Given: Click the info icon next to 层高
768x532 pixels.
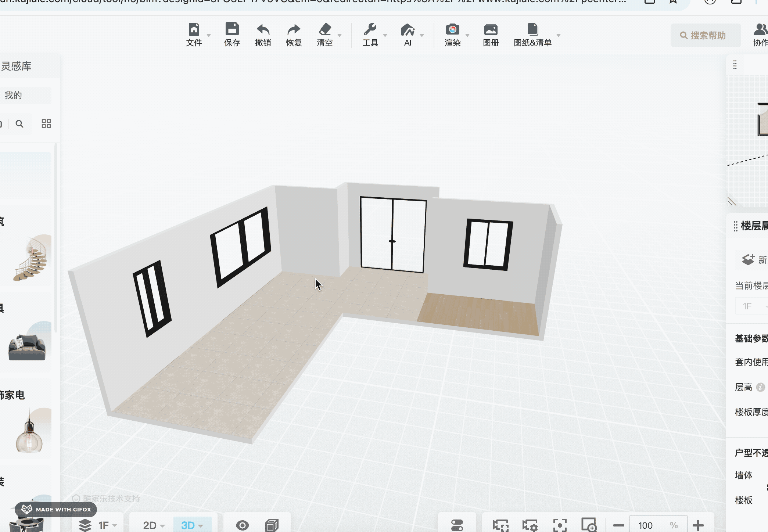Looking at the screenshot, I should pyautogui.click(x=761, y=387).
